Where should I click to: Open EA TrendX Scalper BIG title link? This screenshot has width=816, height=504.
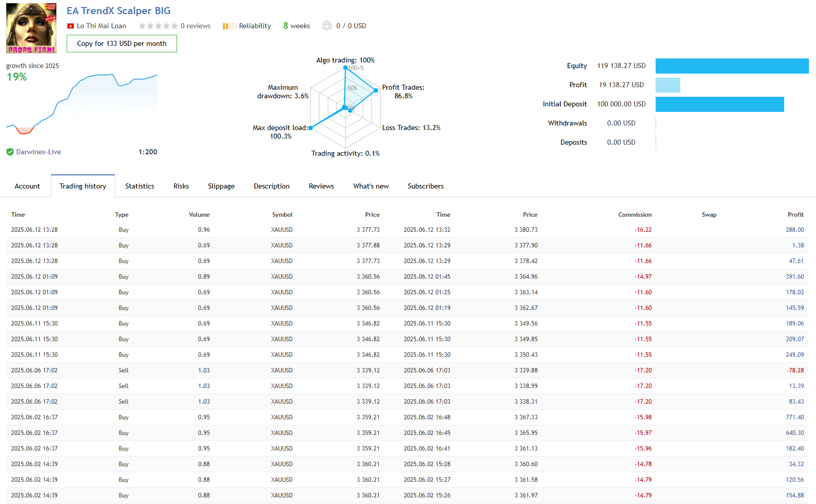(119, 11)
